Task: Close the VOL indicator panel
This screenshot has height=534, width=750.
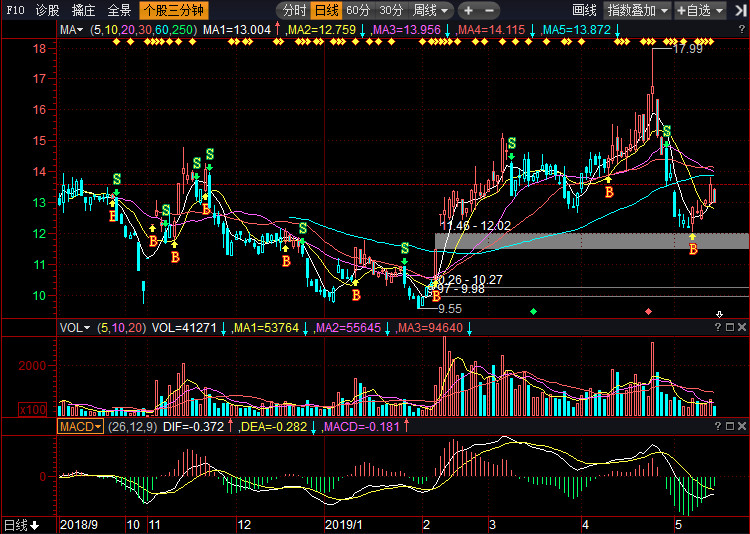Action: (742, 327)
